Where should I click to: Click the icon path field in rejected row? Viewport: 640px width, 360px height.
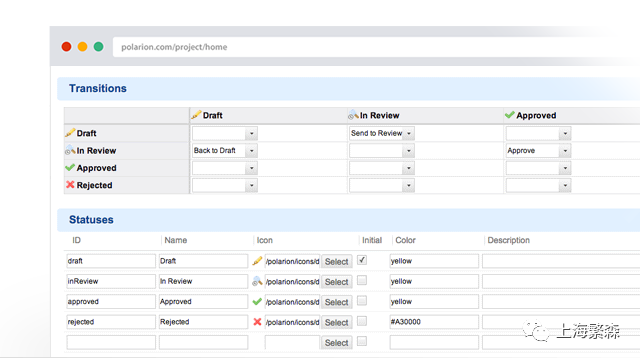tap(292, 322)
